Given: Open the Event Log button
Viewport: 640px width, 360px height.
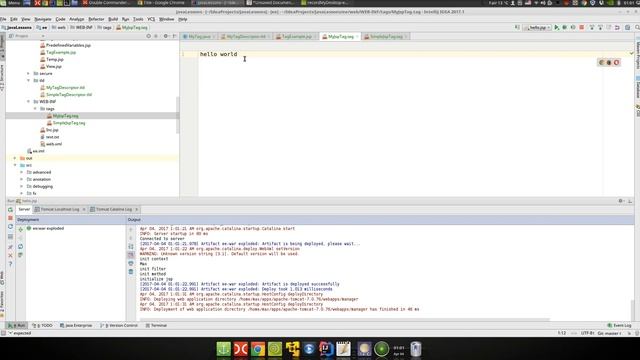Looking at the screenshot, I should coord(619,325).
